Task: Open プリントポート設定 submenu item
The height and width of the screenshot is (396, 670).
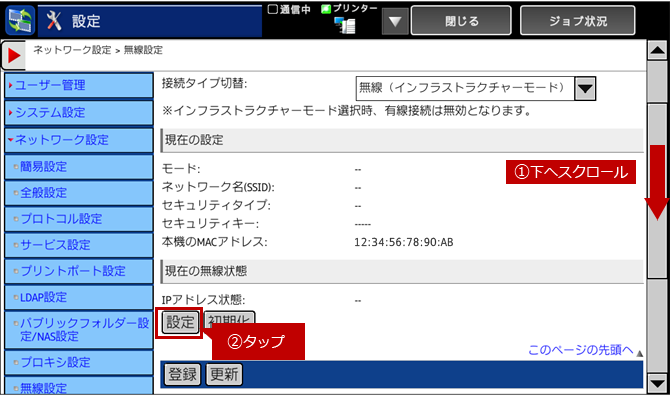Action: [79, 271]
